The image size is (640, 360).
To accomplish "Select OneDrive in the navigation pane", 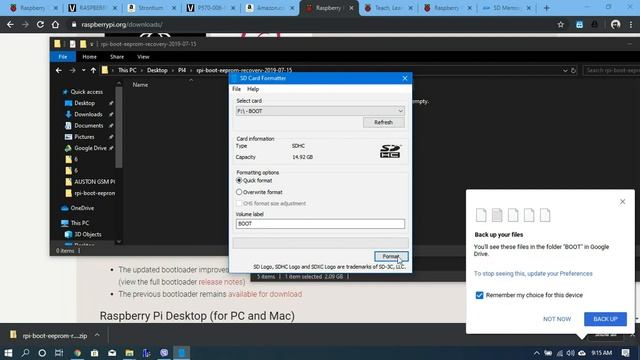I will (x=82, y=208).
